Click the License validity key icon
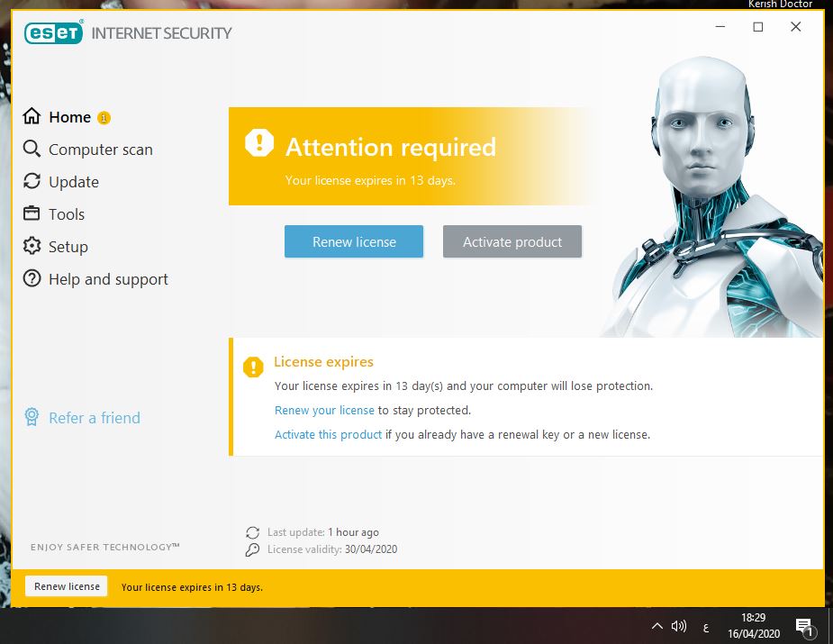 253,549
